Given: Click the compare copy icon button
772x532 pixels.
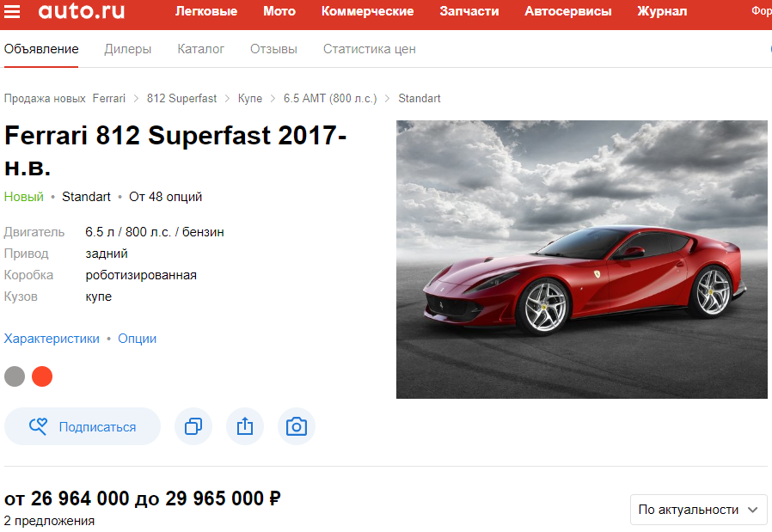Looking at the screenshot, I should pos(193,426).
